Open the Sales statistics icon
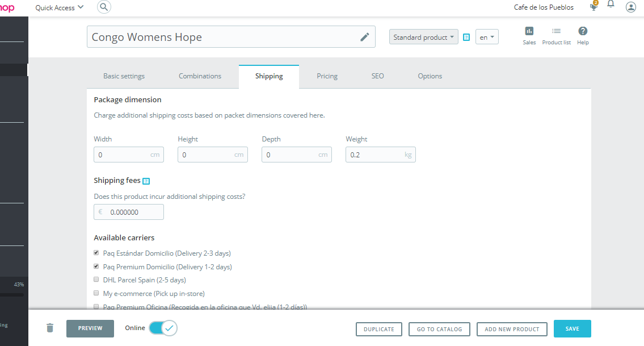The height and width of the screenshot is (346, 644). tap(529, 36)
